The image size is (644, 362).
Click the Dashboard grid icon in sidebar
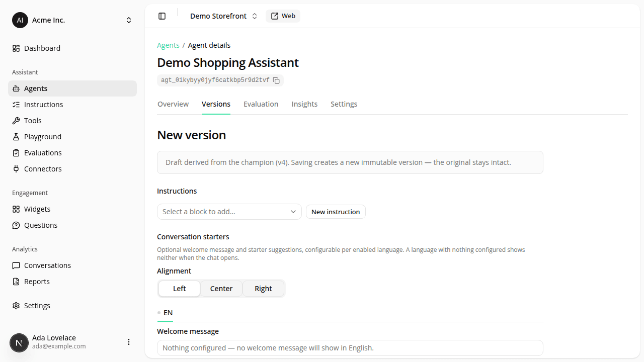pos(16,48)
